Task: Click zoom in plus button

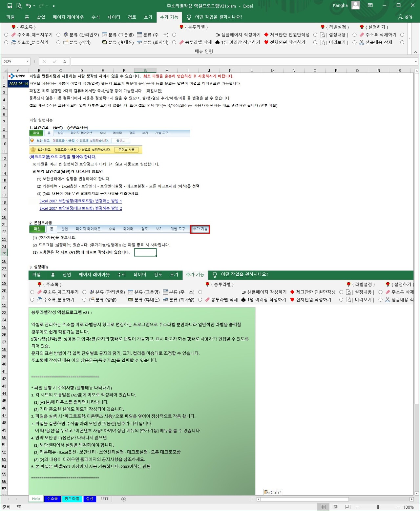Action: [398, 507]
